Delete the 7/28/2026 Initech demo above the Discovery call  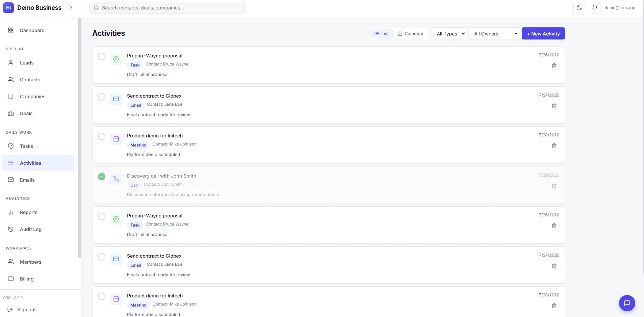pos(554,146)
